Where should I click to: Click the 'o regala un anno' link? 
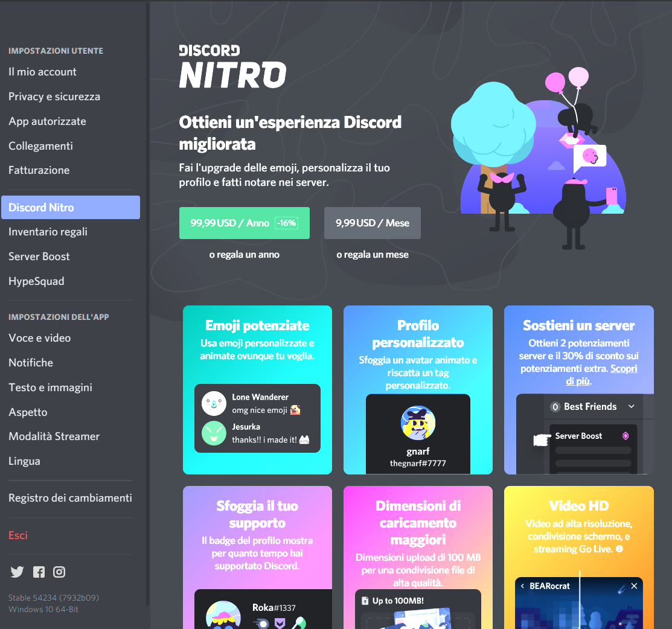tap(245, 255)
